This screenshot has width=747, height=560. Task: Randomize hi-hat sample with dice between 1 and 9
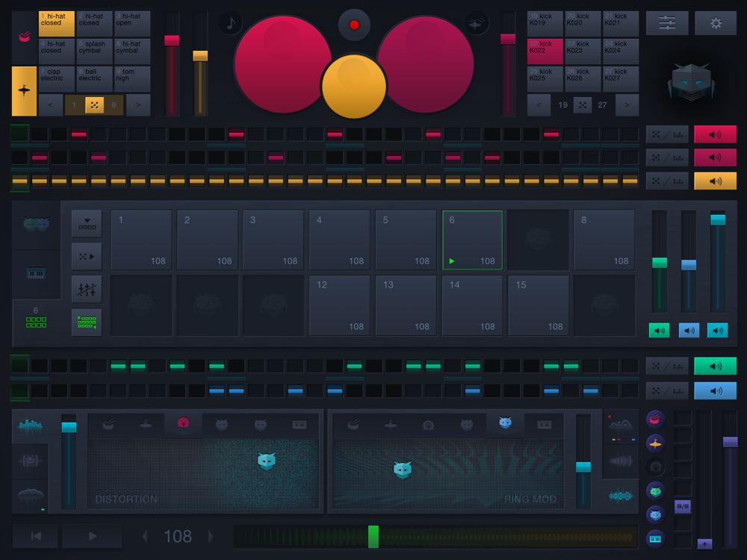94,105
